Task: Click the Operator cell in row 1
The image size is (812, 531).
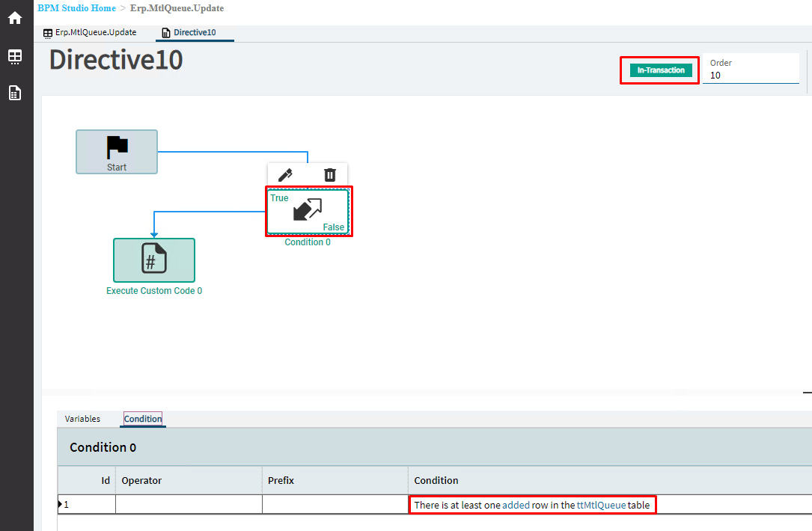Action: click(x=189, y=505)
